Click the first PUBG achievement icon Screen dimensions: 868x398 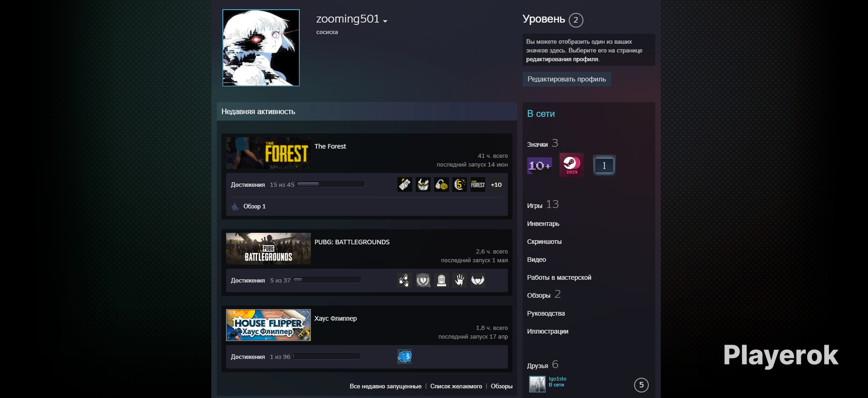405,280
